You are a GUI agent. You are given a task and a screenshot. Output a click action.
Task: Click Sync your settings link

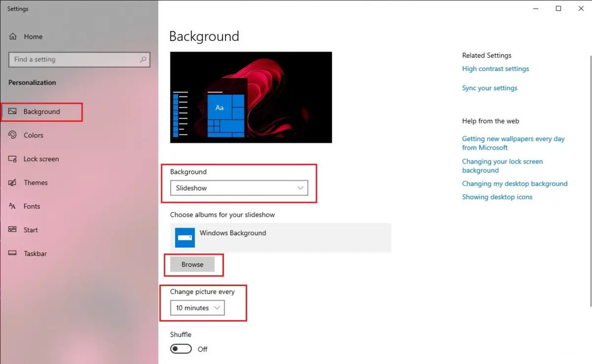(x=490, y=88)
